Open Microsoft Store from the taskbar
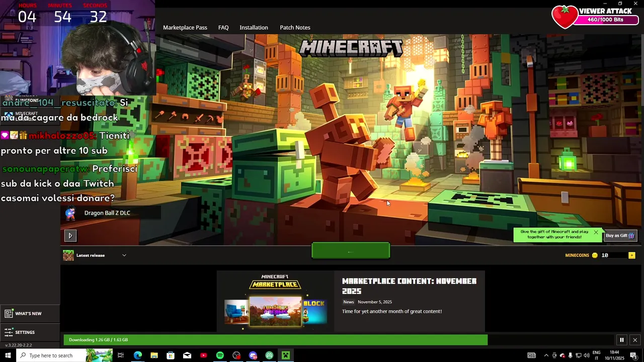The height and width of the screenshot is (362, 644). (171, 355)
